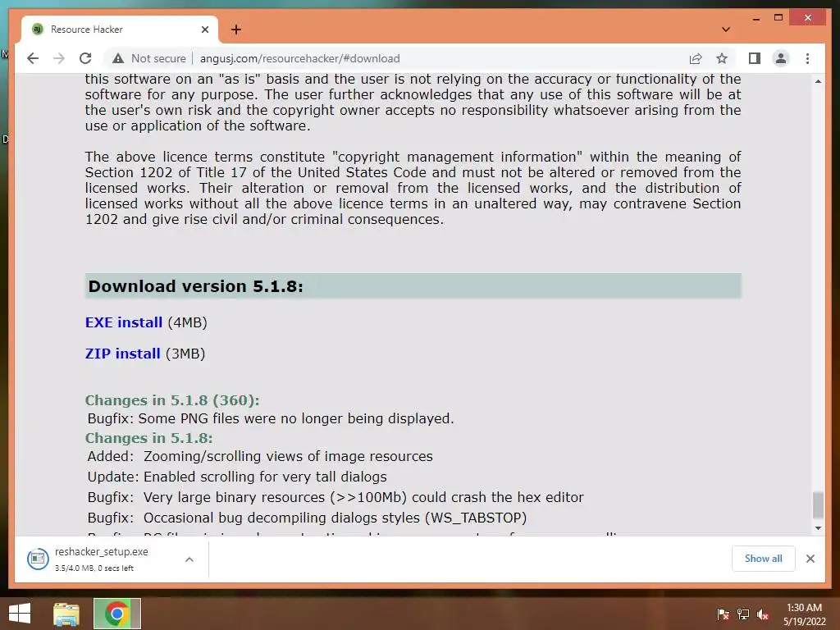
Task: Download the EXE install link
Action: tap(124, 322)
